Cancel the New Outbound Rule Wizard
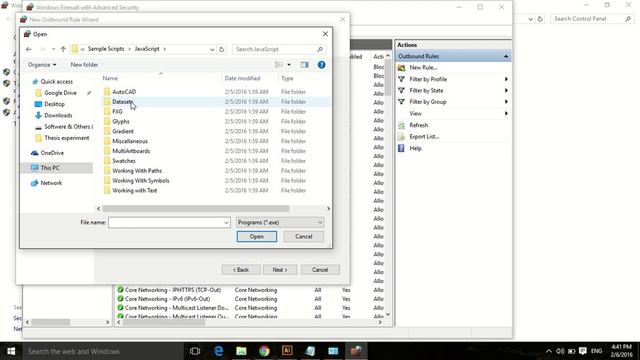640x360 pixels. click(x=320, y=270)
